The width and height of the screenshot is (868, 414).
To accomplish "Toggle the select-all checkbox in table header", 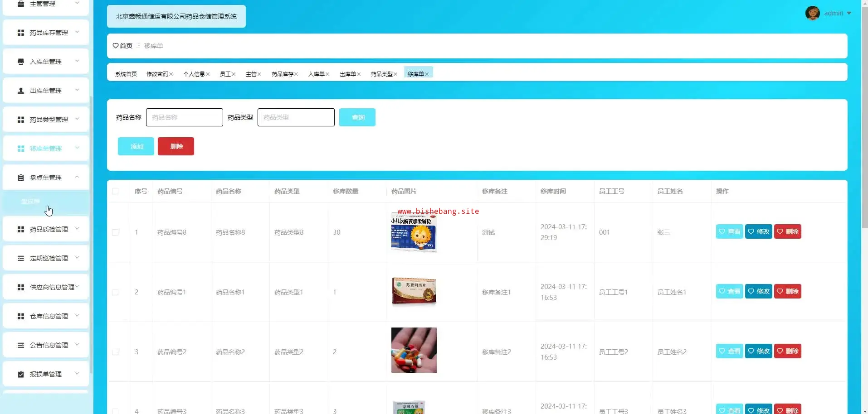I will point(115,191).
